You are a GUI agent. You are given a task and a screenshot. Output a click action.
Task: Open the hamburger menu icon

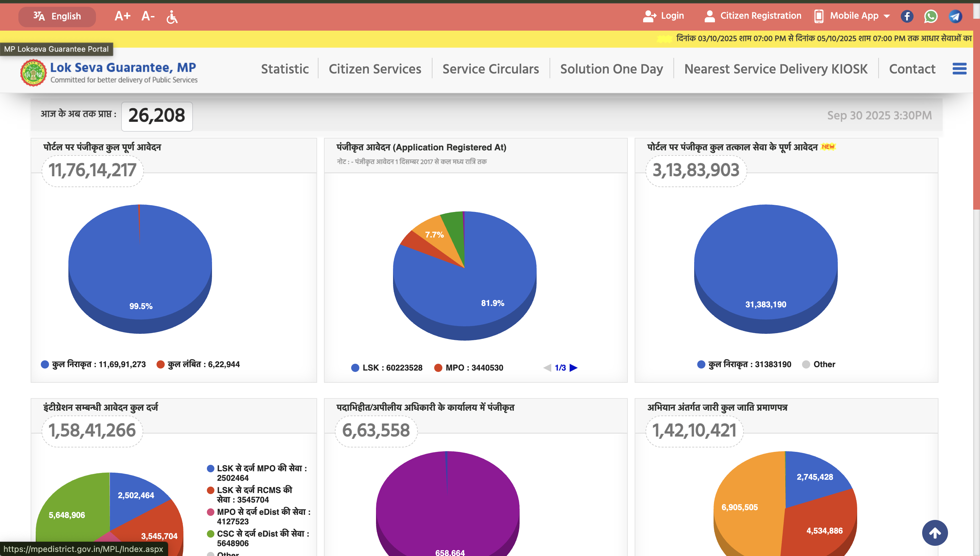(959, 69)
